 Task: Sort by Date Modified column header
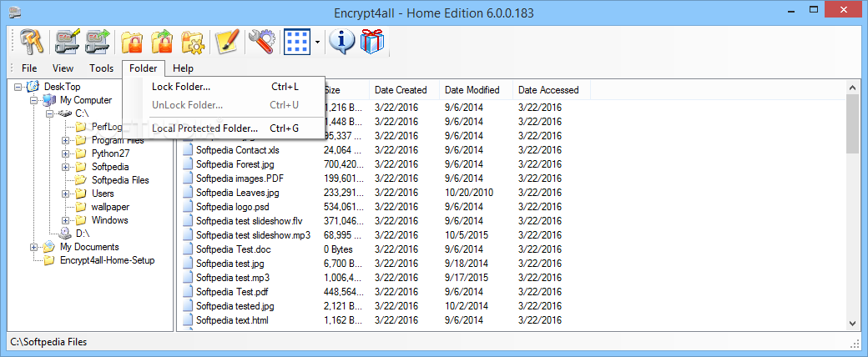coord(476,89)
